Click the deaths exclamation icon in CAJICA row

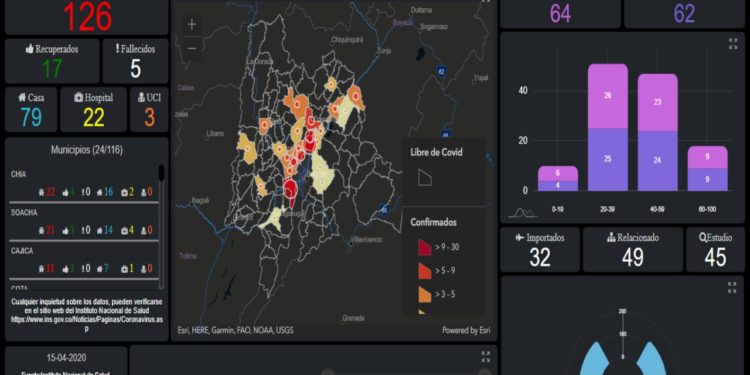(x=83, y=269)
